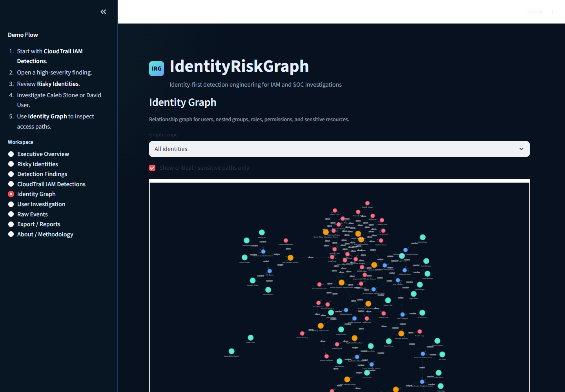Click the Cloud Storage Admin role node

[x=347, y=379]
